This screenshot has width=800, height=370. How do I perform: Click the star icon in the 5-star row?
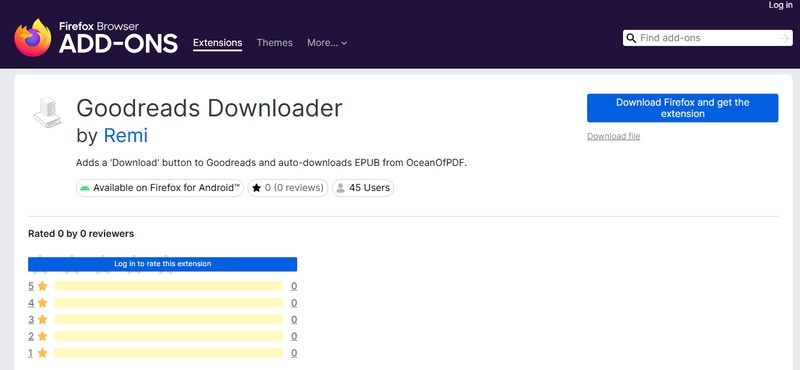pyautogui.click(x=42, y=286)
